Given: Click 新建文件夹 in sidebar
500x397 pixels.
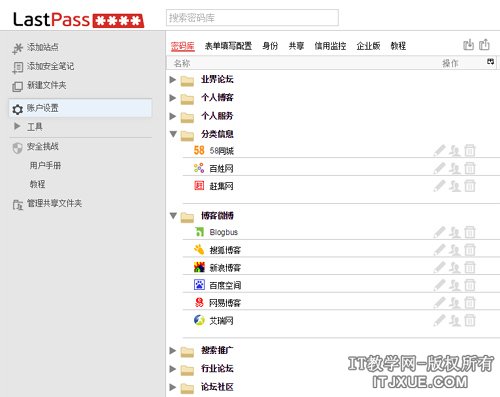Looking at the screenshot, I should [x=47, y=85].
